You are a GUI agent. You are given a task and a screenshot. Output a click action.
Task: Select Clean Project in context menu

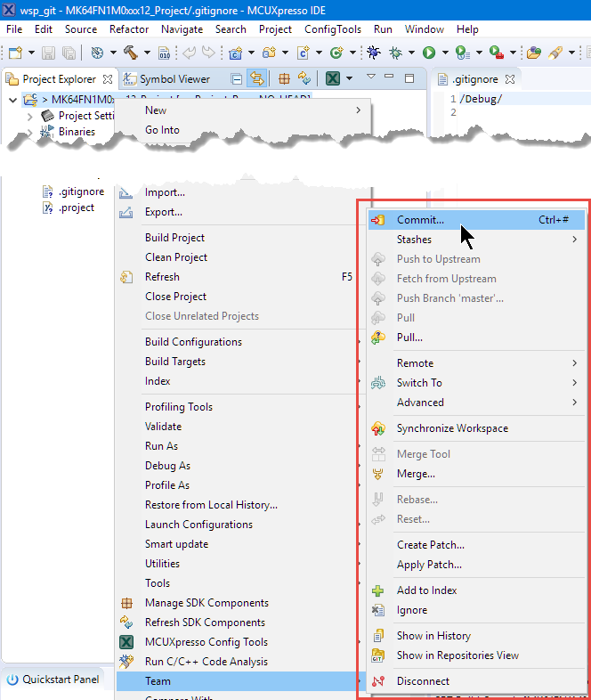click(x=176, y=257)
